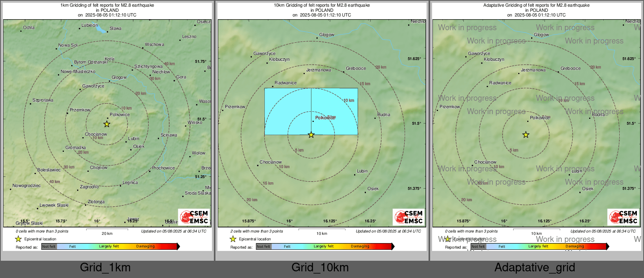The image size is (644, 278).
Task: Click the 'Felt' legend color under 1km map
Action: tap(72, 247)
